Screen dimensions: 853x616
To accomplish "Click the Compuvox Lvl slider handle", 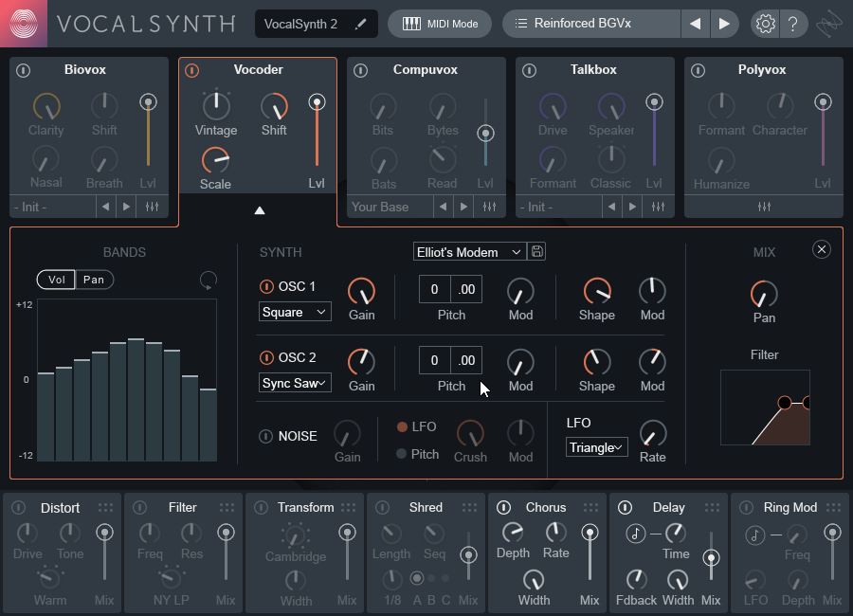I will [x=485, y=134].
